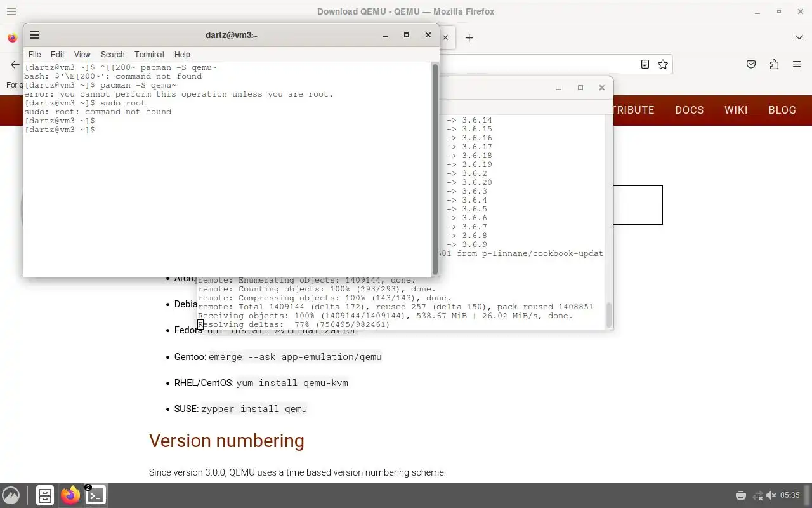
Task: Open the WIKI link on QEMU site
Action: [x=736, y=110]
